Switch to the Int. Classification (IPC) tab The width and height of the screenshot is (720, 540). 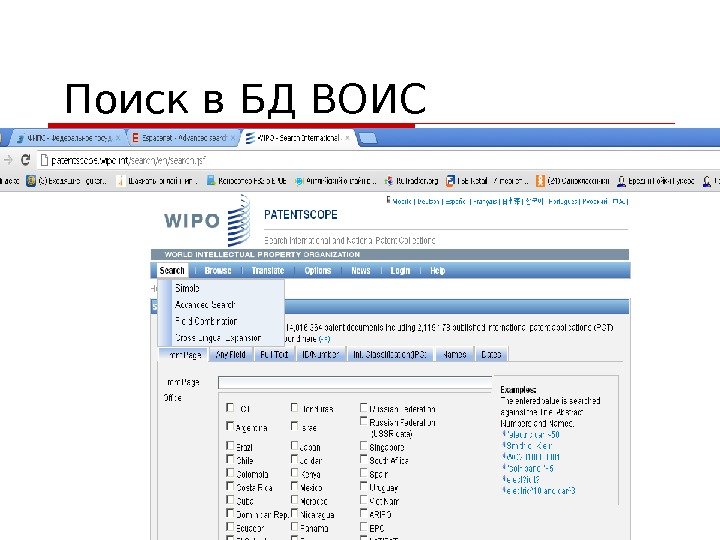click(390, 354)
